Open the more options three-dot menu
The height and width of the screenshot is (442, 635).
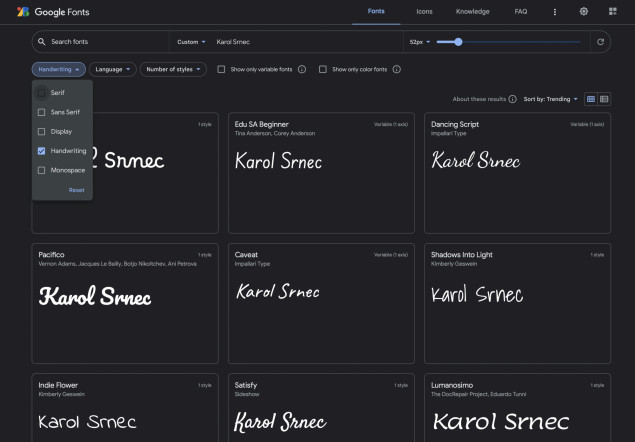point(555,12)
